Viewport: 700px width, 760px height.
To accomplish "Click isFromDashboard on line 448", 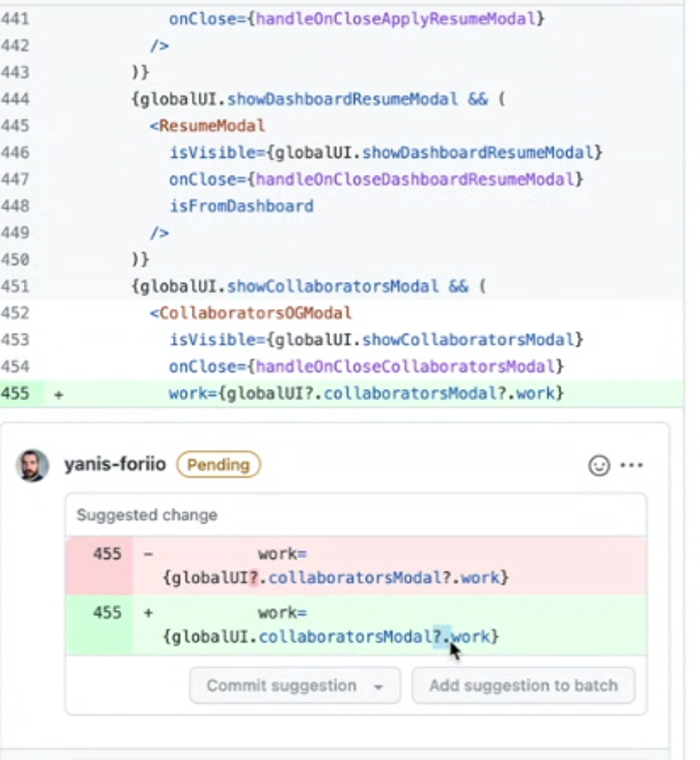I will [241, 206].
